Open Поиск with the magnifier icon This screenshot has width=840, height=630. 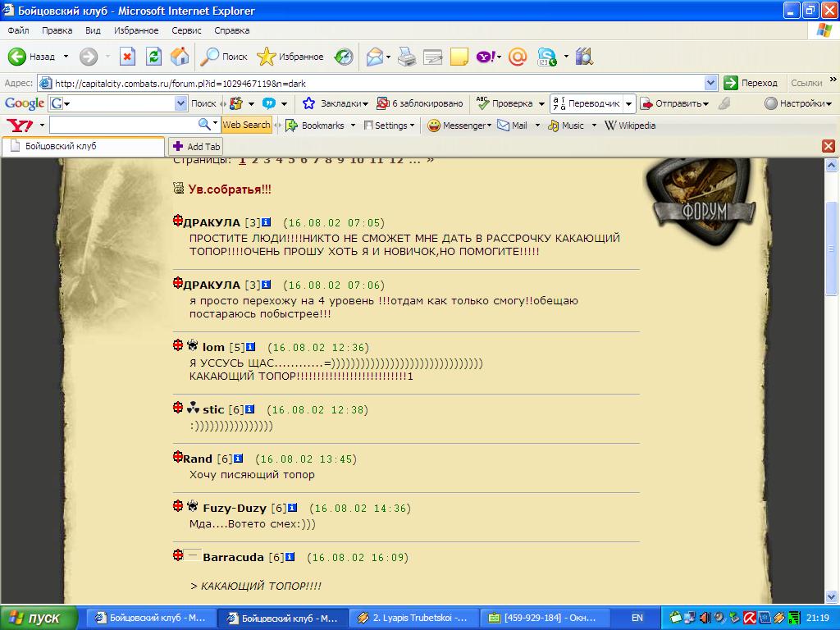tap(223, 57)
